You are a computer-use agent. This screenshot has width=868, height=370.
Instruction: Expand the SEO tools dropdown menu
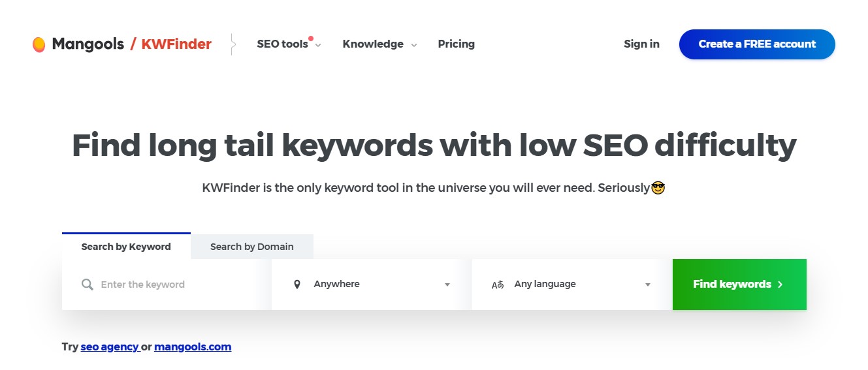coord(289,44)
